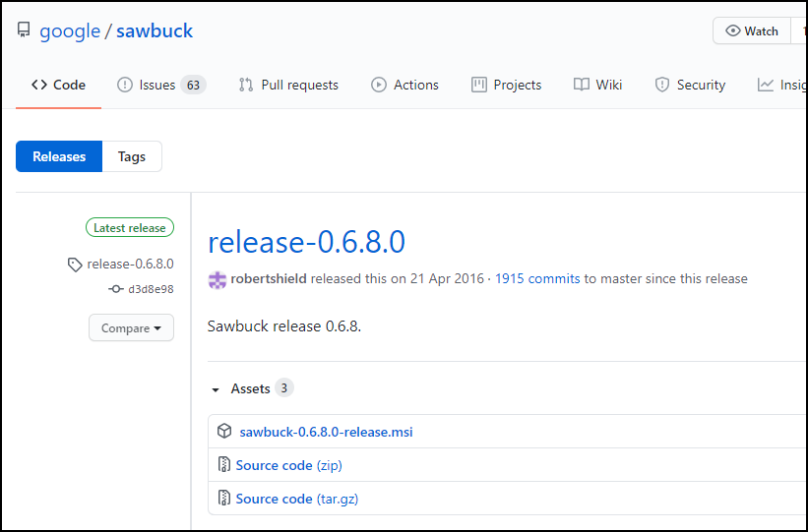This screenshot has height=532, width=808.
Task: Click the Pull requests branch icon
Action: tap(246, 85)
